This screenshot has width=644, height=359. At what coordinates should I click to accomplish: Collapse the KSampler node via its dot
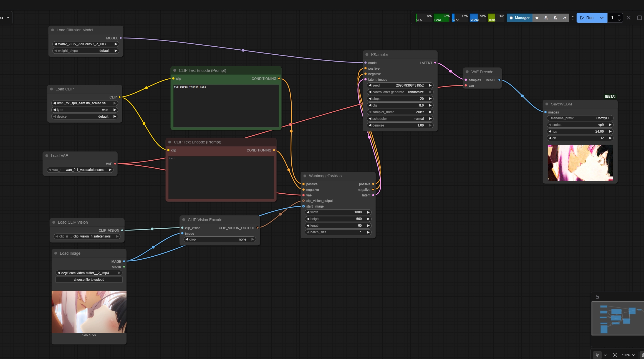pyautogui.click(x=367, y=55)
